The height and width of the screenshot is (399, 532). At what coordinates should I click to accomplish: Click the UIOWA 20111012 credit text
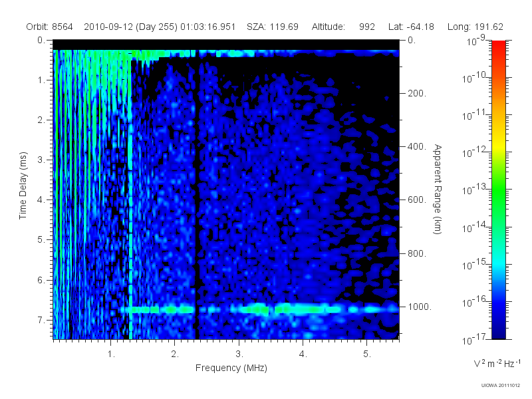click(x=501, y=385)
